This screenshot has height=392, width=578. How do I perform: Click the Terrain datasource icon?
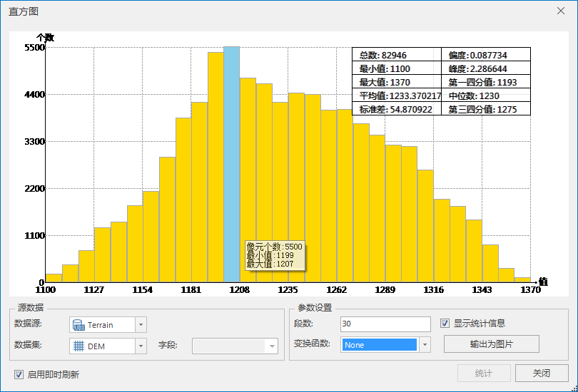[x=78, y=325]
